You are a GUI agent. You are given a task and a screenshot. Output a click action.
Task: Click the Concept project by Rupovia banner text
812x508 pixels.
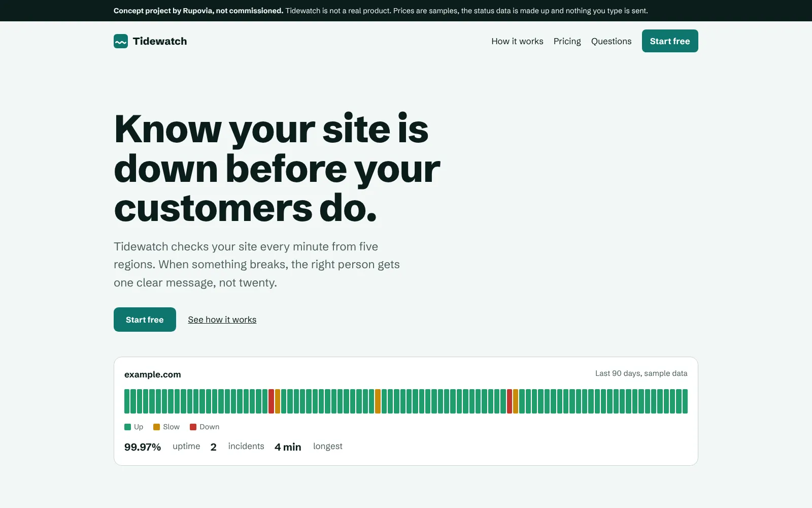pyautogui.click(x=381, y=11)
